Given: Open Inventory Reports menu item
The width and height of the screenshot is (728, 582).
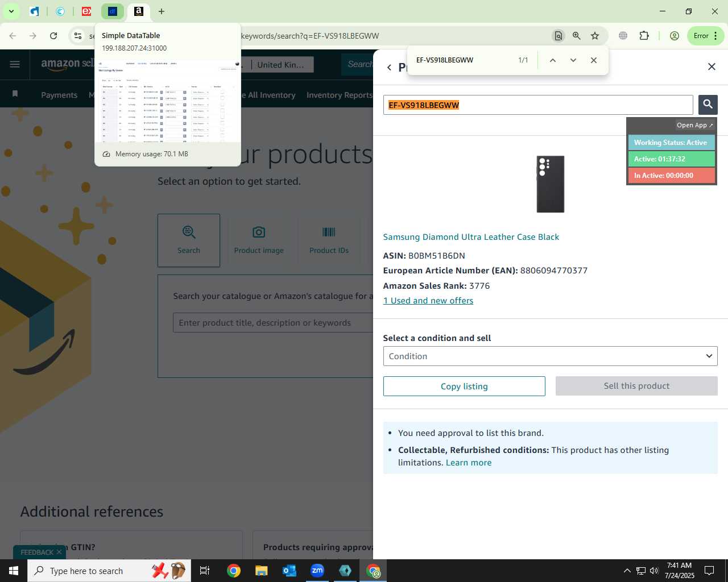Looking at the screenshot, I should (340, 95).
